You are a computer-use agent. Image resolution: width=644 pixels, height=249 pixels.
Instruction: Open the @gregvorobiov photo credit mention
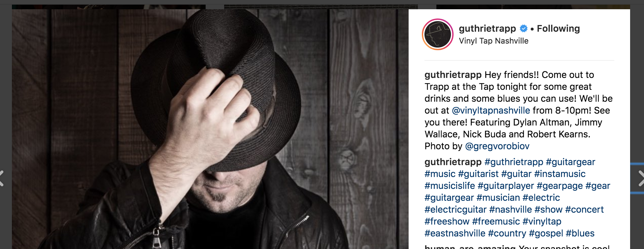(497, 146)
